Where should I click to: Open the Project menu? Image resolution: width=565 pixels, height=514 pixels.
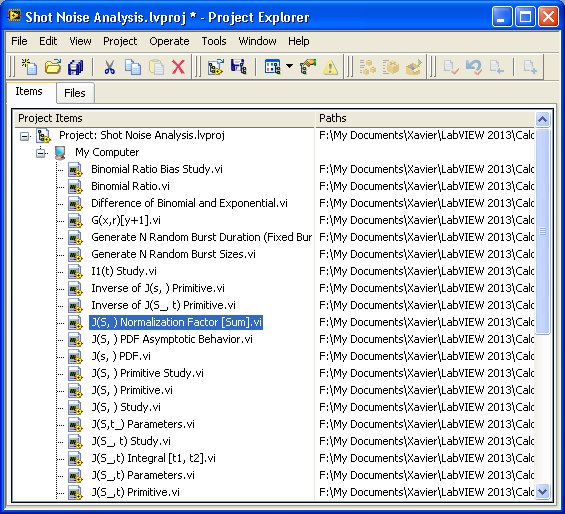point(120,41)
